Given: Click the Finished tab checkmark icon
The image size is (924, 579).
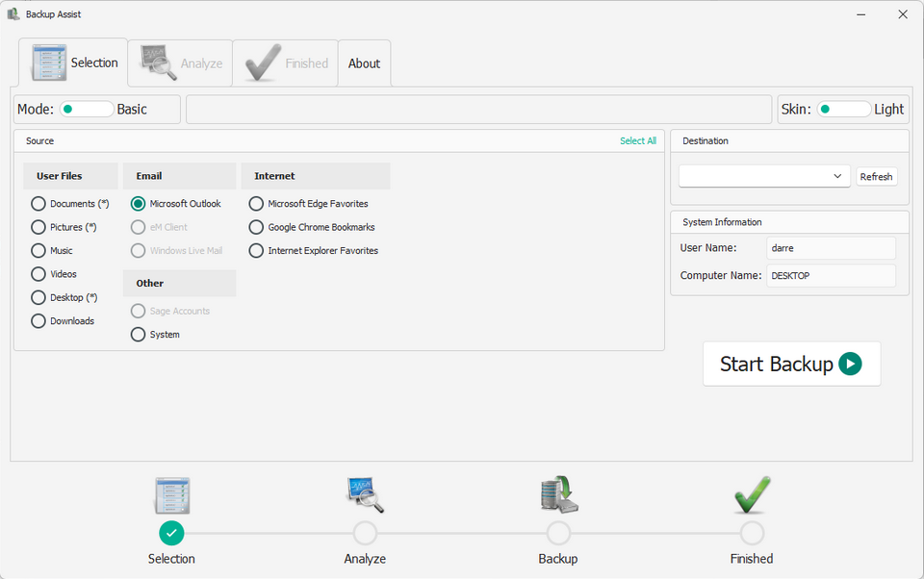Looking at the screenshot, I should (263, 63).
